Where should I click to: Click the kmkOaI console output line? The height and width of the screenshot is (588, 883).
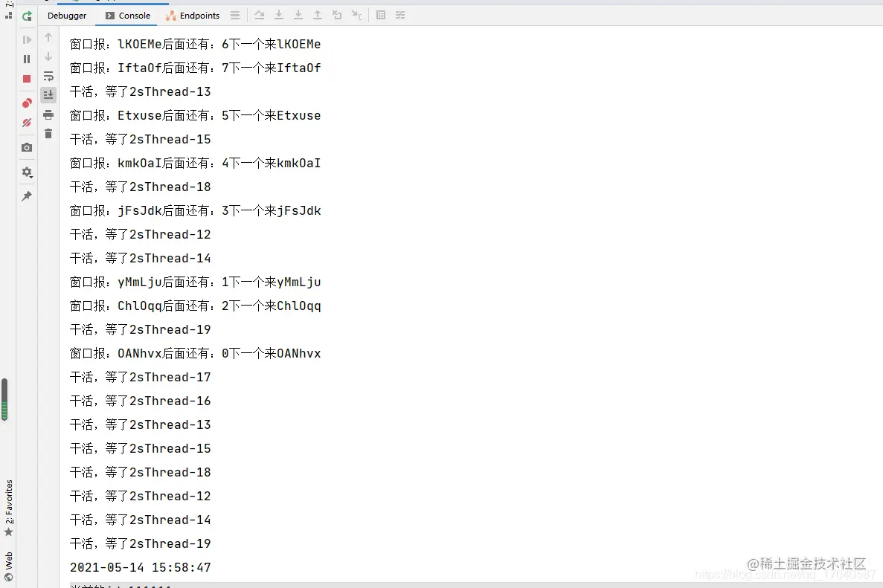point(195,163)
